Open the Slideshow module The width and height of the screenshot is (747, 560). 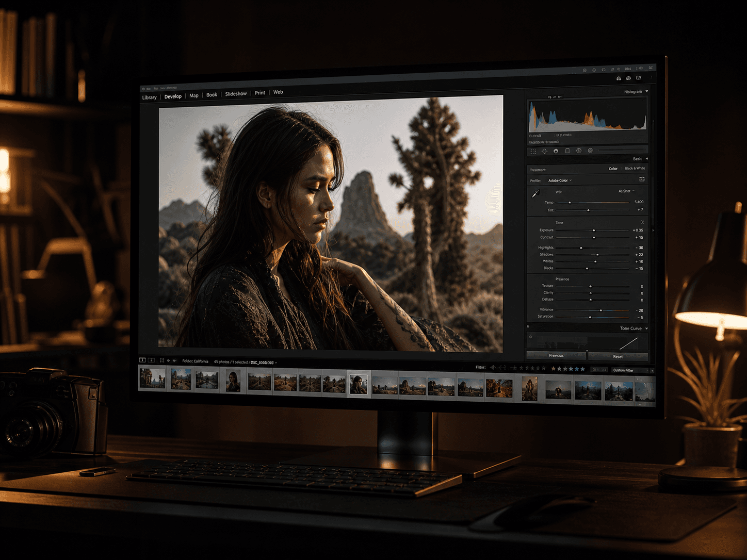(x=236, y=94)
